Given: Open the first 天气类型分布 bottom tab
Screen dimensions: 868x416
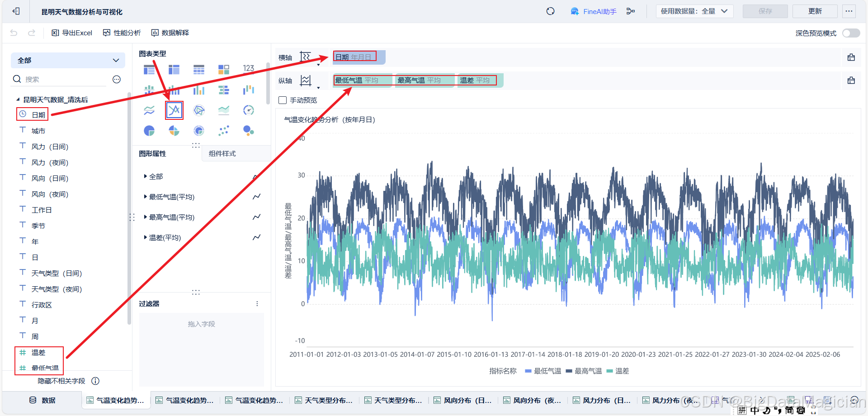Looking at the screenshot, I should (324, 400).
